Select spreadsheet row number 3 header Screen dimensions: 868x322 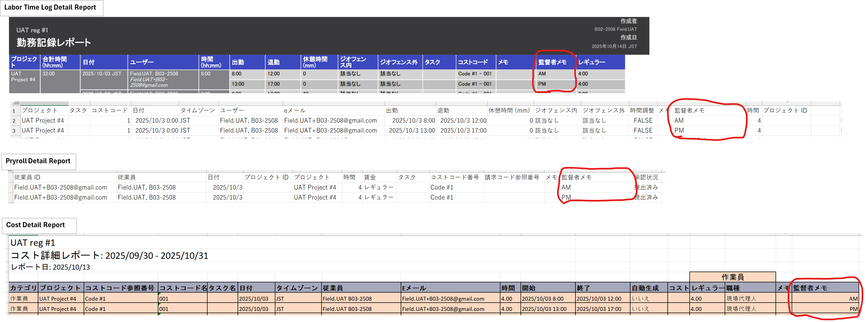click(14, 131)
